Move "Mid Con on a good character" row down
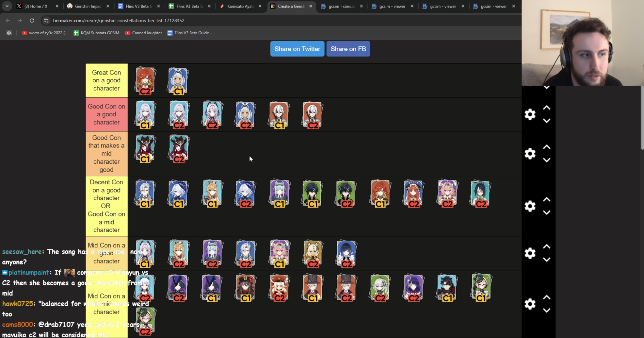Screen dimensions: 644x338 pos(547,260)
